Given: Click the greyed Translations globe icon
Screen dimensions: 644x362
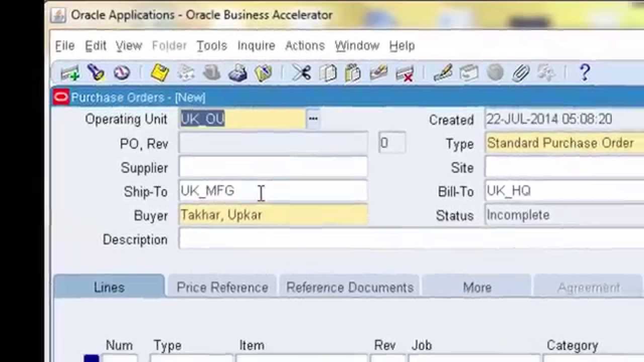Looking at the screenshot, I should click(495, 73).
